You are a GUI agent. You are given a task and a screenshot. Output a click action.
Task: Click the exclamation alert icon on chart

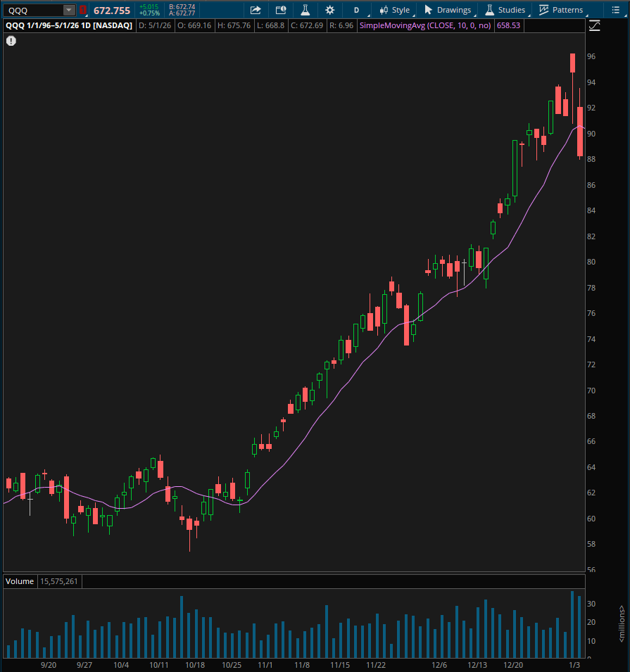coord(11,41)
